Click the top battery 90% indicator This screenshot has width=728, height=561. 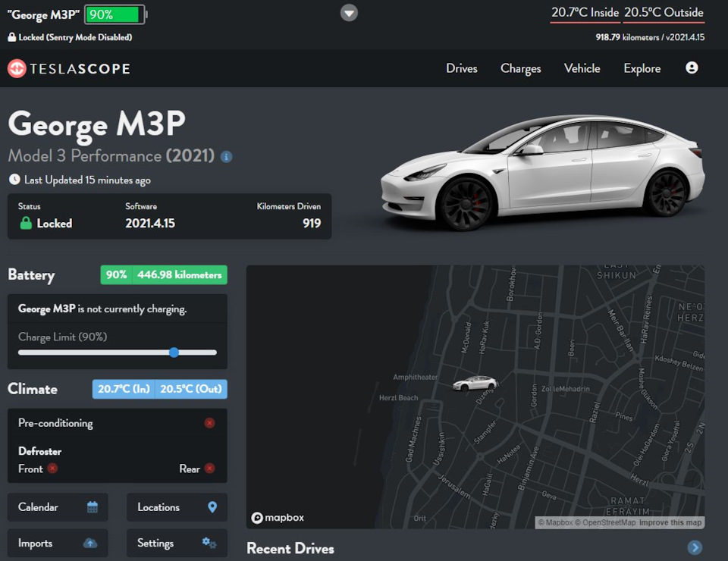[115, 14]
